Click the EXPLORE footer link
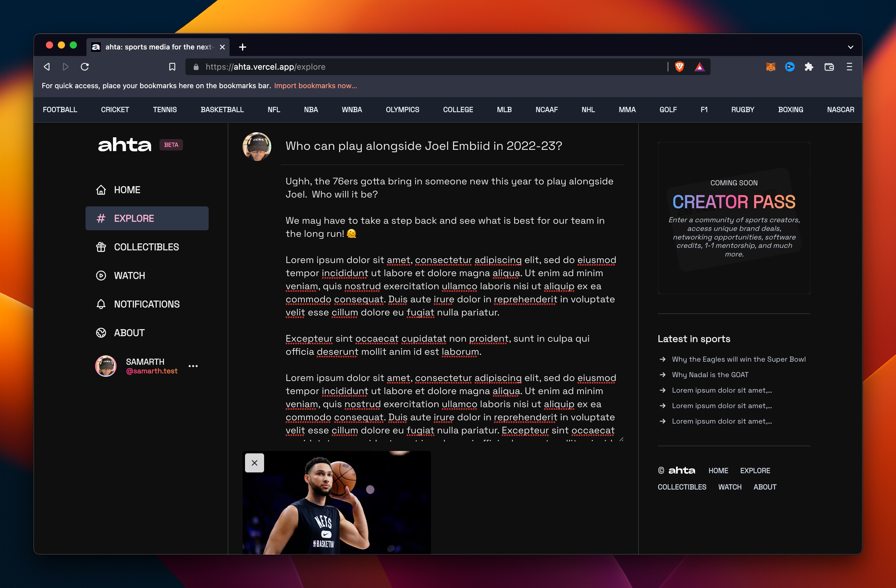Viewport: 896px width, 588px height. pos(755,470)
